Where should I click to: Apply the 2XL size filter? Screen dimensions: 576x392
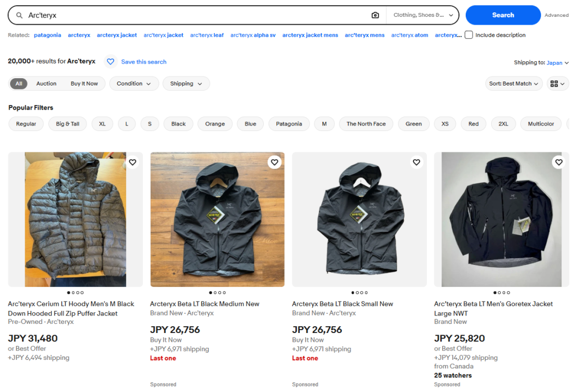click(503, 124)
